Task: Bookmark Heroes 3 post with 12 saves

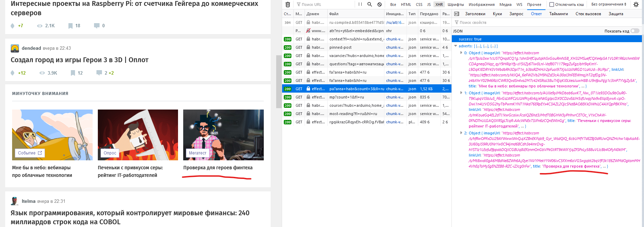Action: coord(73,73)
